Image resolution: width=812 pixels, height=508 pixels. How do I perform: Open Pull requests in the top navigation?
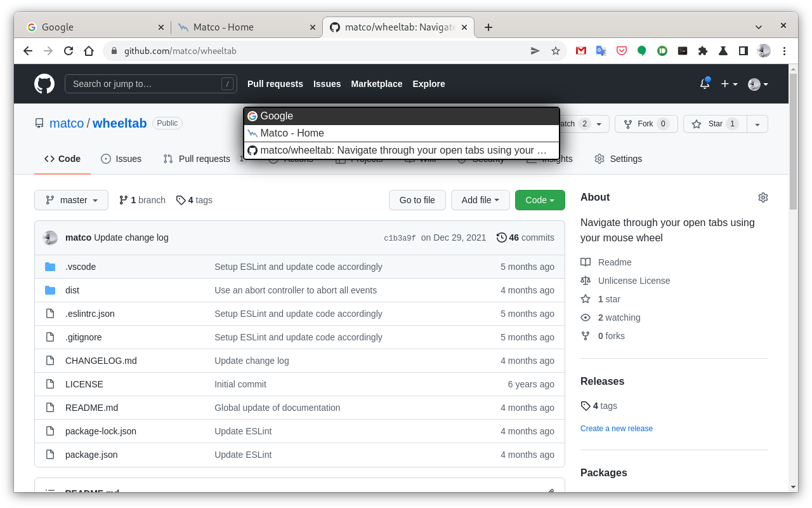click(x=275, y=84)
